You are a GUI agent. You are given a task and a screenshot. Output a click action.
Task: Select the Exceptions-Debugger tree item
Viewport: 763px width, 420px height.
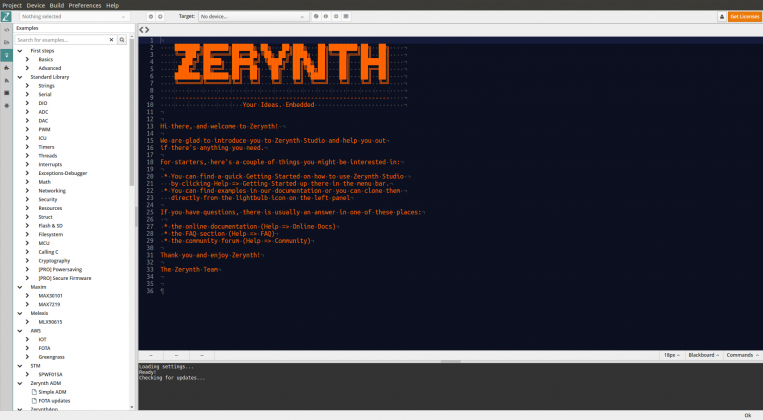pos(63,173)
